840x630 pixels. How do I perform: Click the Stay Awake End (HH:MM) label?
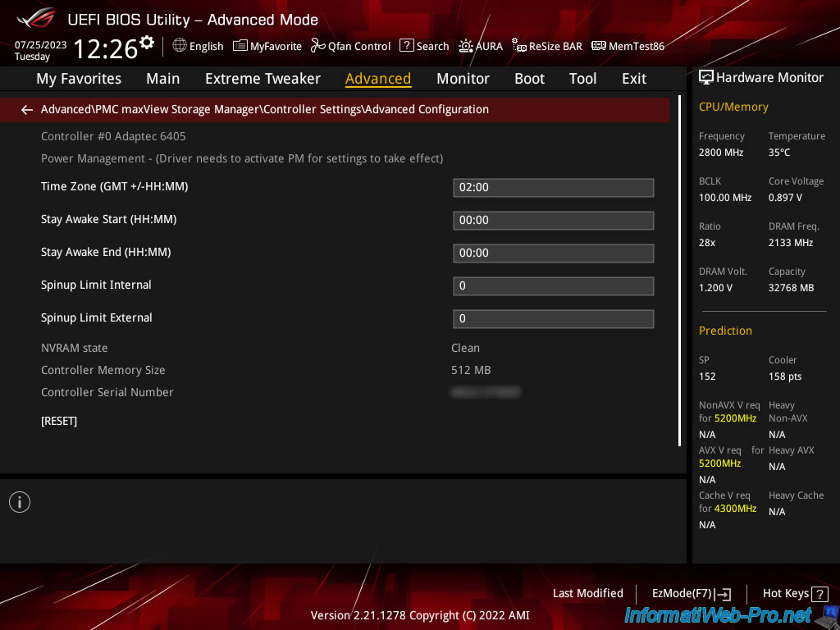click(106, 252)
